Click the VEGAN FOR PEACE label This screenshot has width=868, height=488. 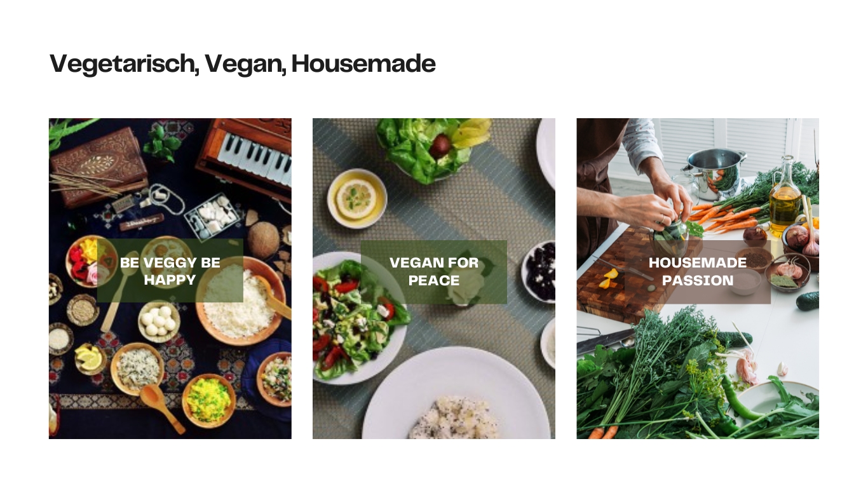tap(434, 271)
